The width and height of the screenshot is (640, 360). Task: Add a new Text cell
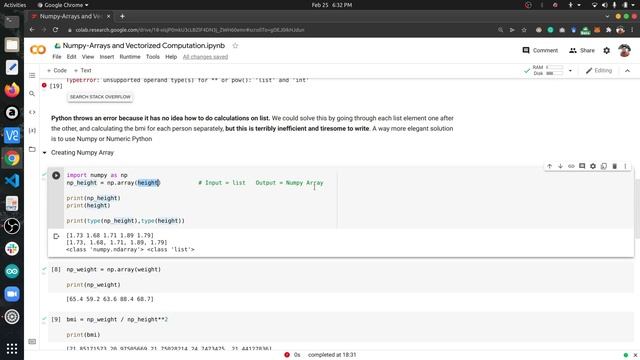point(83,70)
